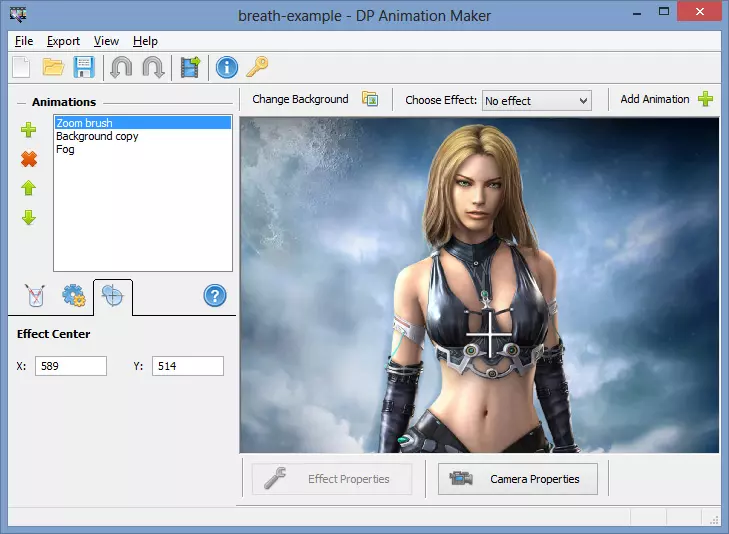729x534 pixels.
Task: Move animation down with the green down arrow
Action: [29, 217]
